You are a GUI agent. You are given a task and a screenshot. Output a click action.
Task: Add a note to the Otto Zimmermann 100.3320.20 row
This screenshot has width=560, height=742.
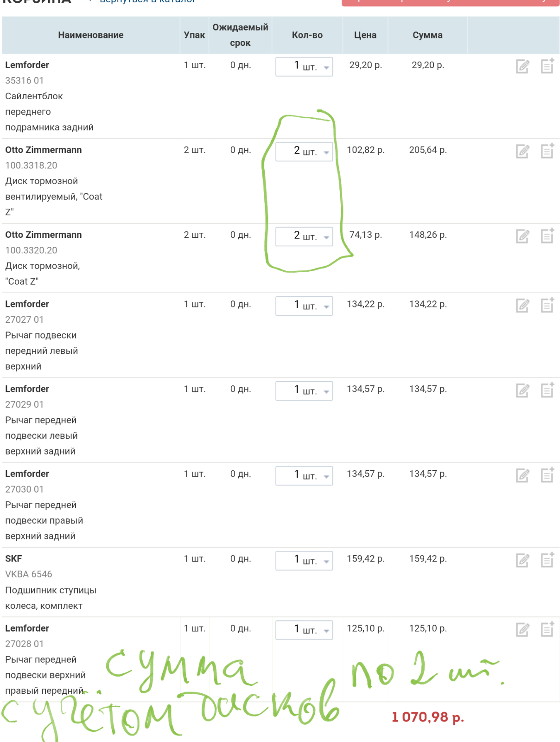tap(547, 236)
